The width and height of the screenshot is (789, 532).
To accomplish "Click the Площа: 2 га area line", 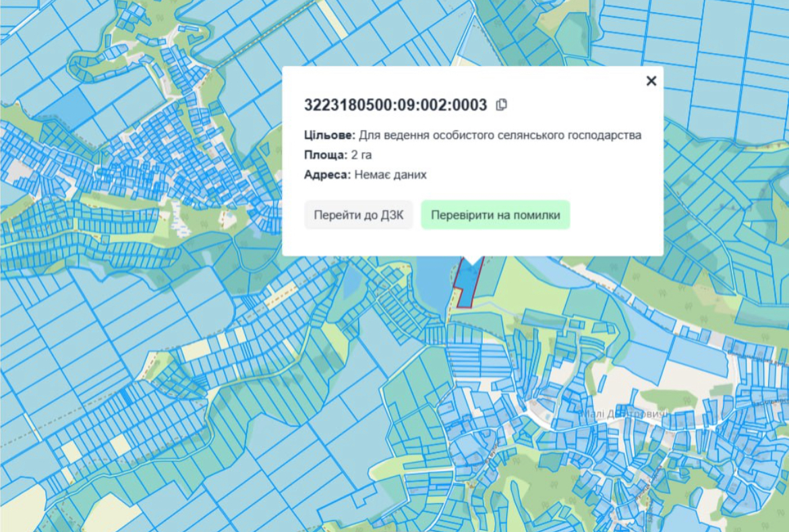I will tap(338, 154).
